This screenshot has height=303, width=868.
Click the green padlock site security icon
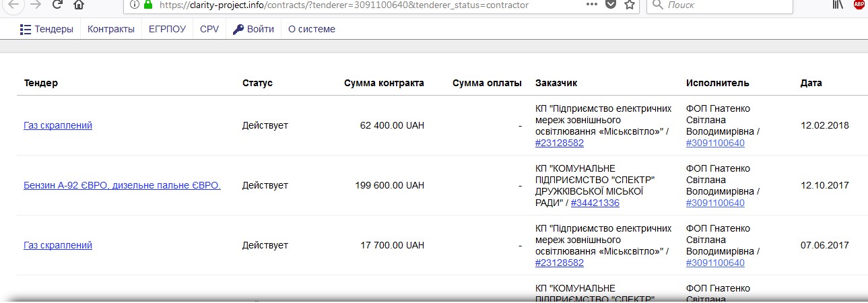148,4
